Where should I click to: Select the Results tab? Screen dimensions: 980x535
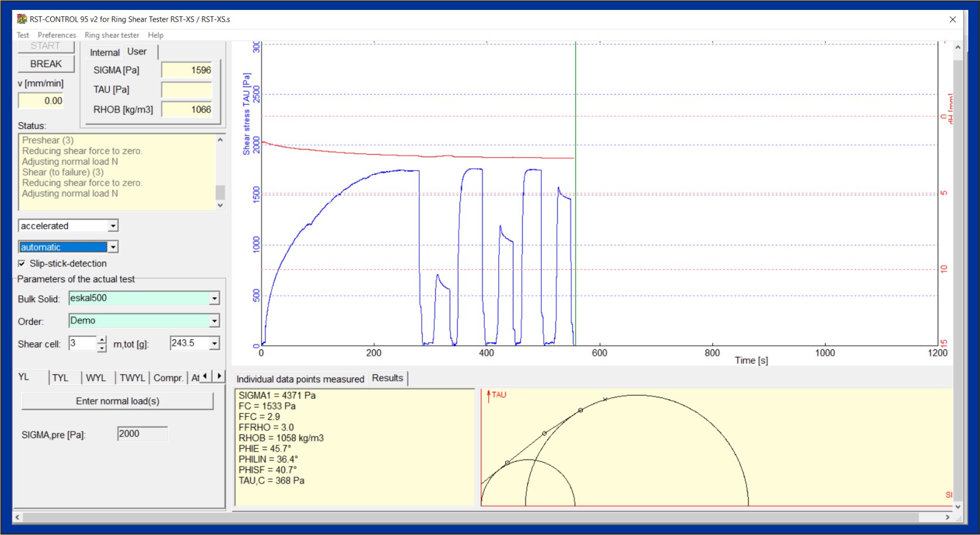tap(388, 378)
